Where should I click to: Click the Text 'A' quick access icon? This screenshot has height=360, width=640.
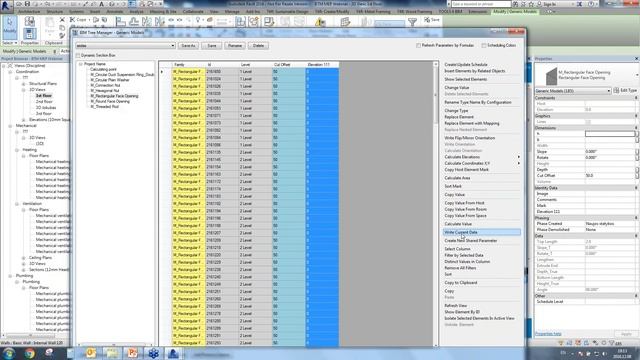pos(101,4)
